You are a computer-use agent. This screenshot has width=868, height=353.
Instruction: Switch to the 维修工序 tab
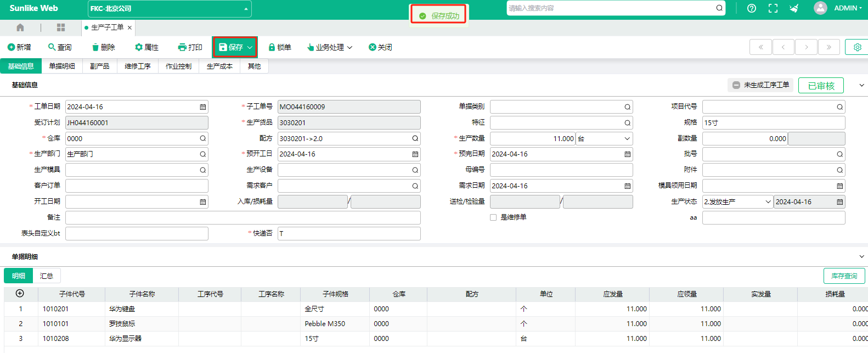(x=137, y=66)
